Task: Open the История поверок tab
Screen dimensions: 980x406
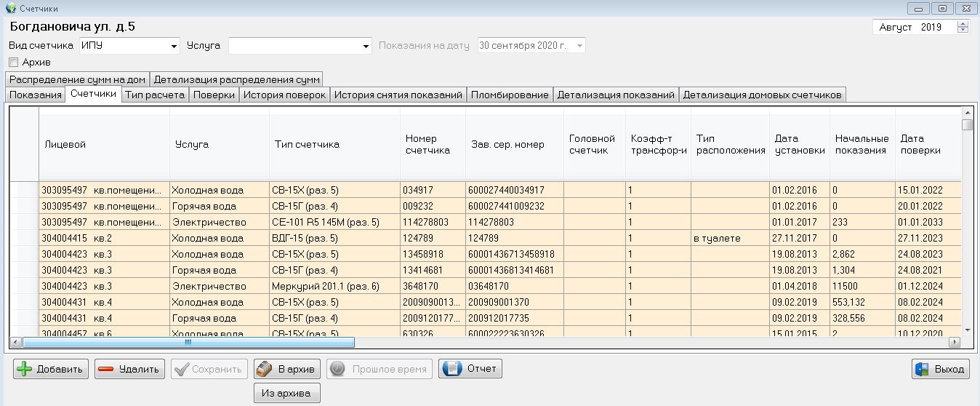Action: click(x=284, y=95)
